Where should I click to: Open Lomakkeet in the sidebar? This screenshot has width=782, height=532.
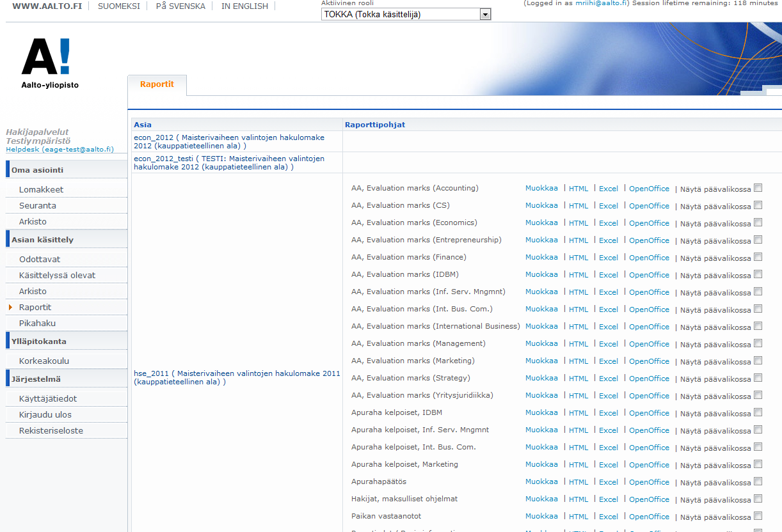pos(41,189)
